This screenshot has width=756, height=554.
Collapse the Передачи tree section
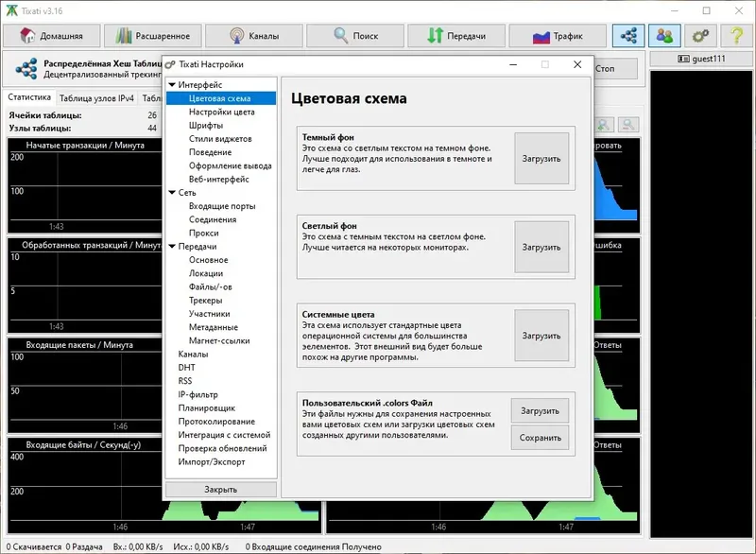[172, 247]
